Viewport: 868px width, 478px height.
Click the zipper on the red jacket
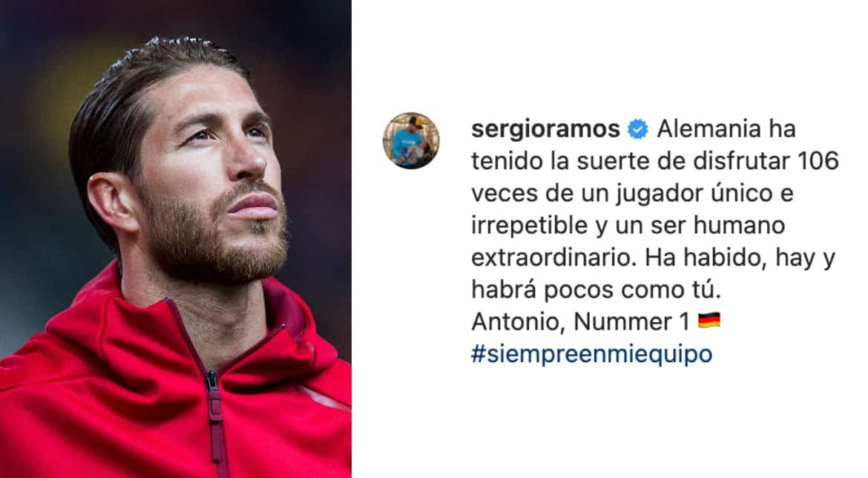pyautogui.click(x=214, y=421)
